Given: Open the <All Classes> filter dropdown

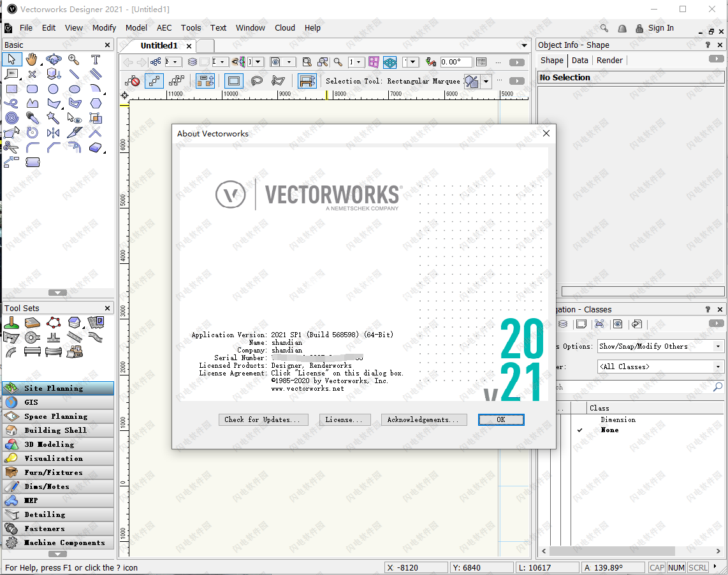Looking at the screenshot, I should coord(660,367).
